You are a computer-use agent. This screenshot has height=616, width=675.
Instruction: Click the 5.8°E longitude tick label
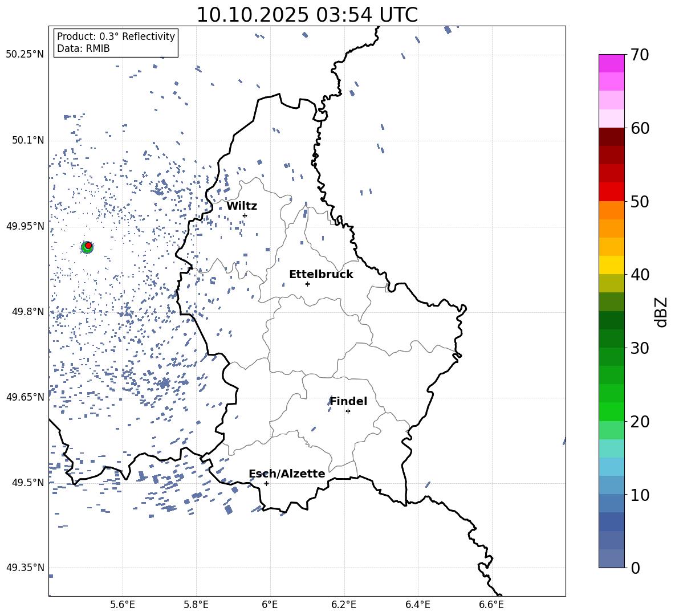tap(196, 605)
